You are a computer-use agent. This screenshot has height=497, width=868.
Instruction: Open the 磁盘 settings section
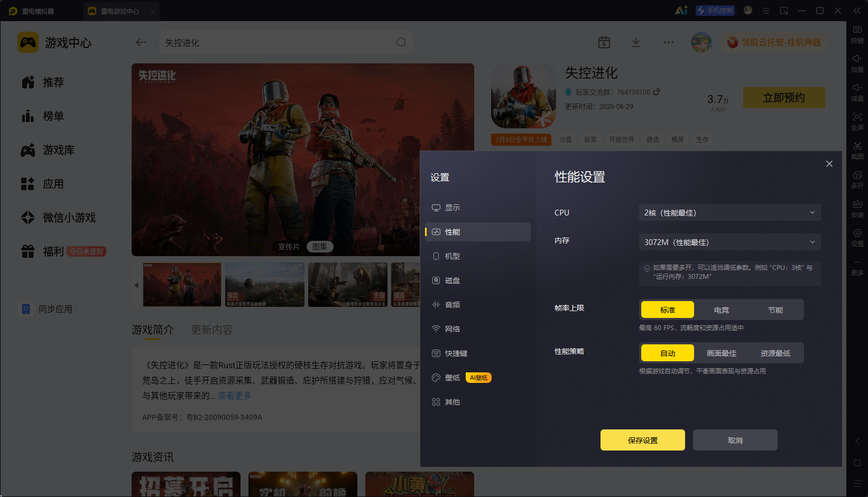[x=478, y=280]
